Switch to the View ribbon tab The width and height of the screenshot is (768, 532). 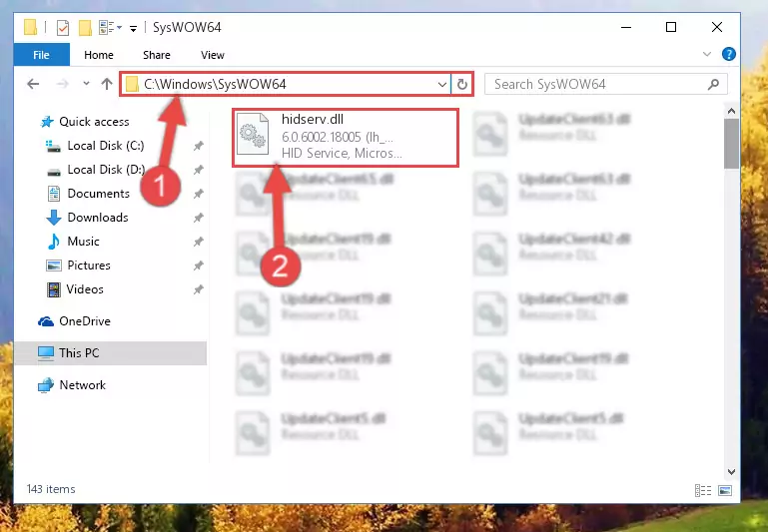coord(213,55)
